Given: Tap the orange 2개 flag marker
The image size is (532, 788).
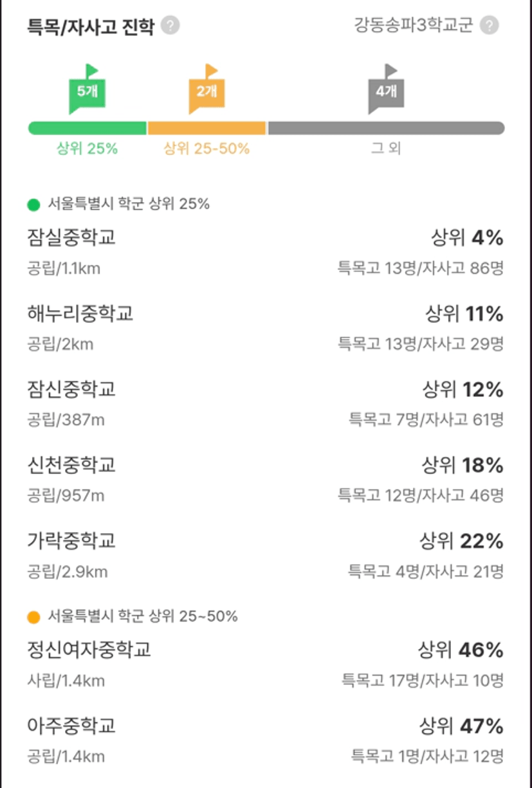Looking at the screenshot, I should [x=206, y=89].
